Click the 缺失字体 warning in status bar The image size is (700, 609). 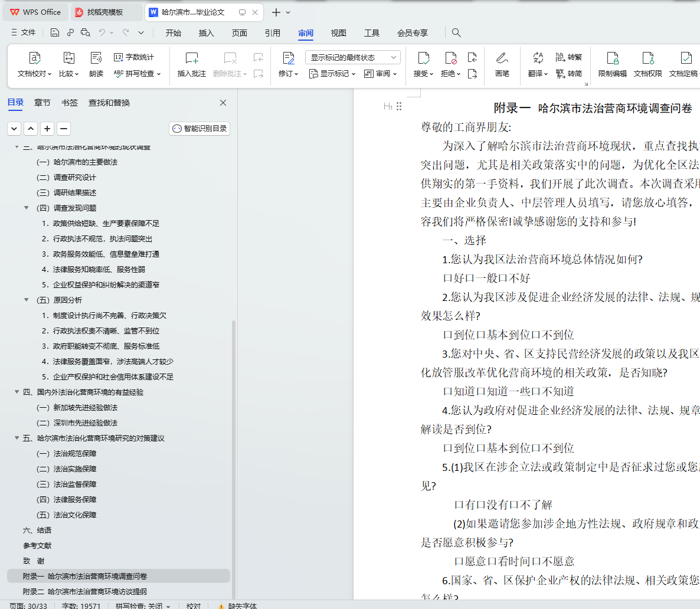coord(237,605)
